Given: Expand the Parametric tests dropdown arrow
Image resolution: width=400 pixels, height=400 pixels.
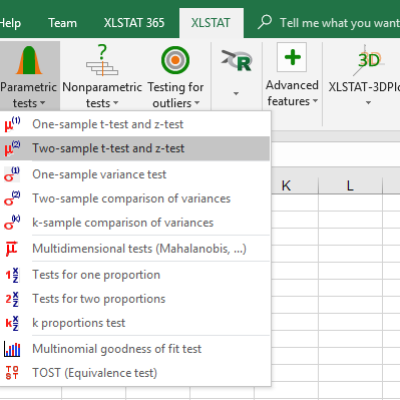Looking at the screenshot, I should pos(42,103).
